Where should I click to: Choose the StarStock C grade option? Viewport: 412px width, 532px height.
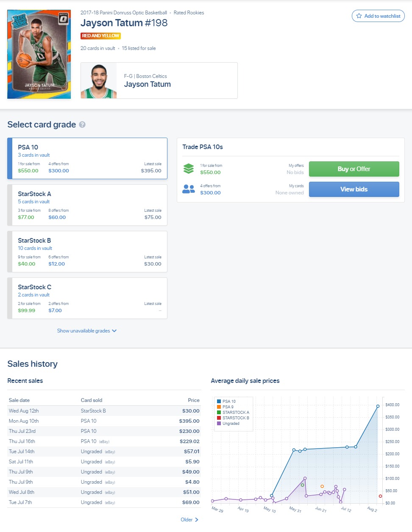pos(87,298)
